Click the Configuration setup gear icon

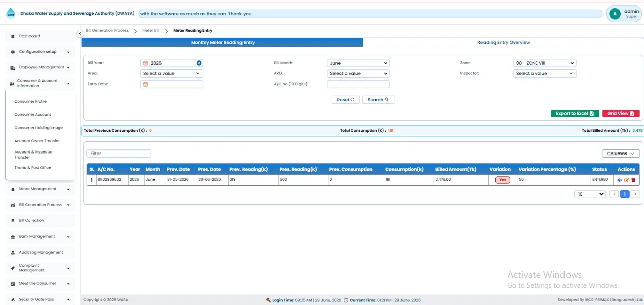coord(13,52)
